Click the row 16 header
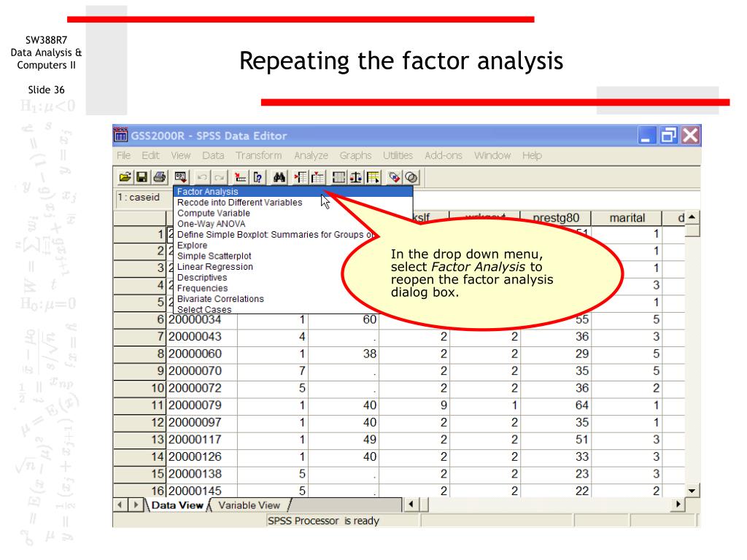 tap(139, 491)
